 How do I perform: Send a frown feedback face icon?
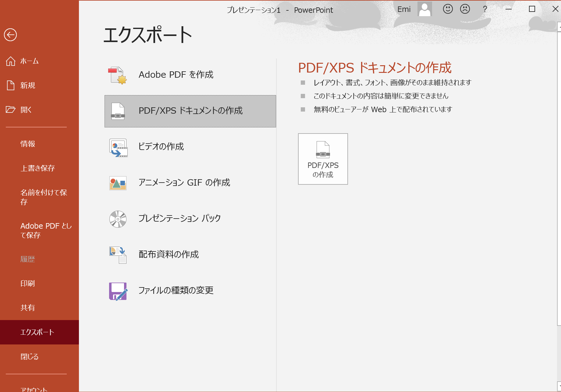click(465, 9)
